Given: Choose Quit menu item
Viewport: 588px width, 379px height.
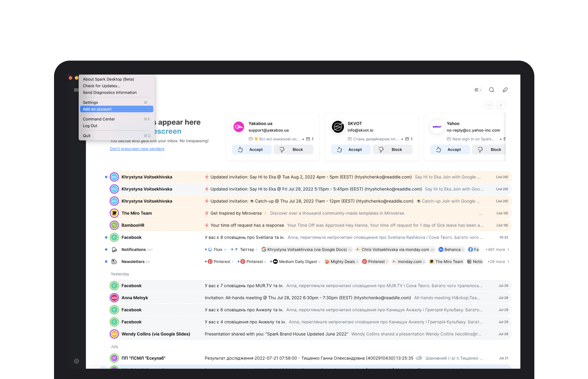Looking at the screenshot, I should point(116,136).
